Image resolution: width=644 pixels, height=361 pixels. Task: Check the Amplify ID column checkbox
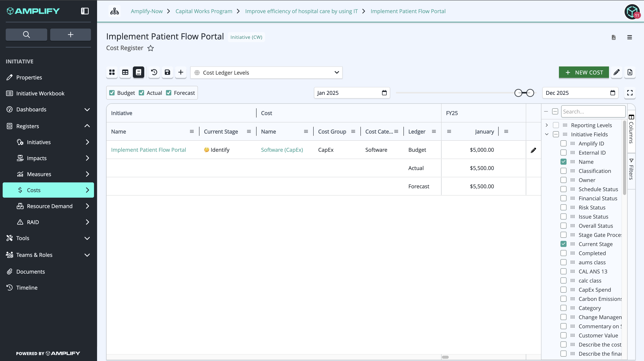[563, 144]
